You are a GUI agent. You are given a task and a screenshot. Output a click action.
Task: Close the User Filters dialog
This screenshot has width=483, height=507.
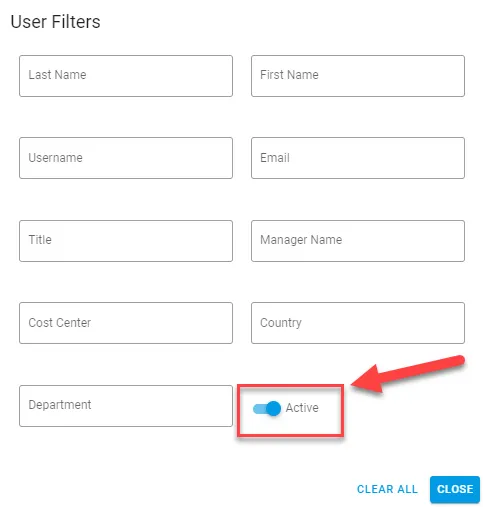coord(455,489)
